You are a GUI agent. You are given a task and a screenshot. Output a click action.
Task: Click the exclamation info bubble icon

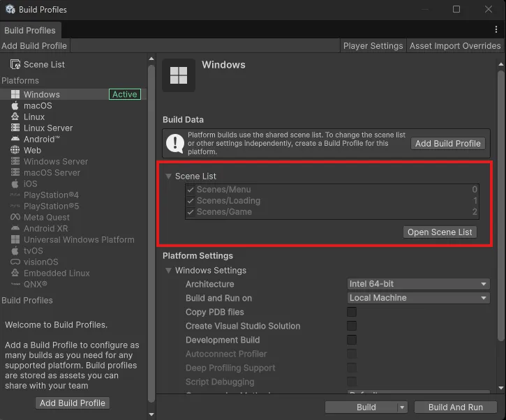(x=175, y=143)
